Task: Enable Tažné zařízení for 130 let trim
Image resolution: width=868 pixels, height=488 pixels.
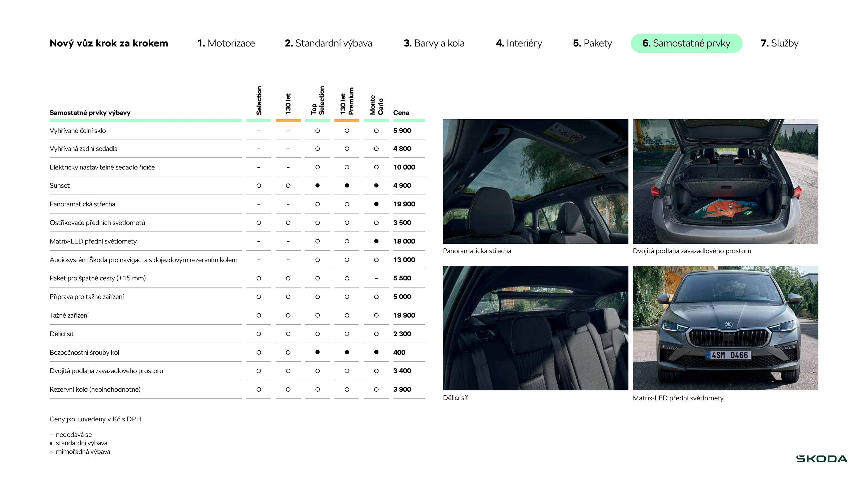Action: (288, 315)
